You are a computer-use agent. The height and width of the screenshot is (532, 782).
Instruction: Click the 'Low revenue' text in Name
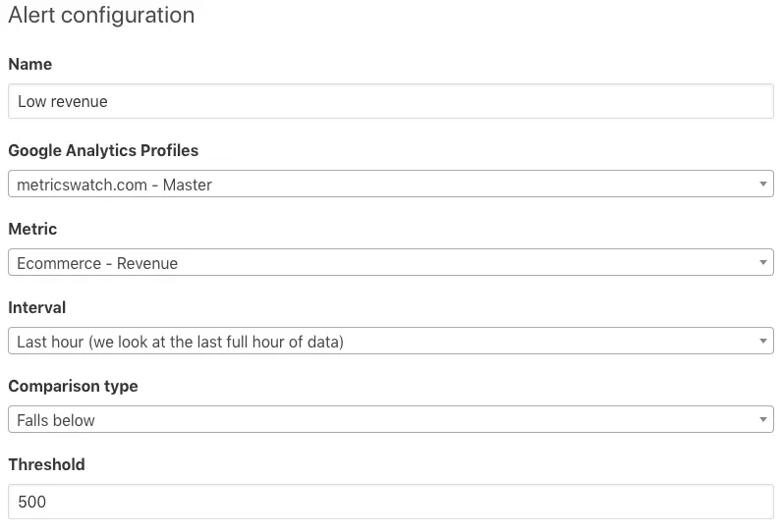(x=63, y=101)
